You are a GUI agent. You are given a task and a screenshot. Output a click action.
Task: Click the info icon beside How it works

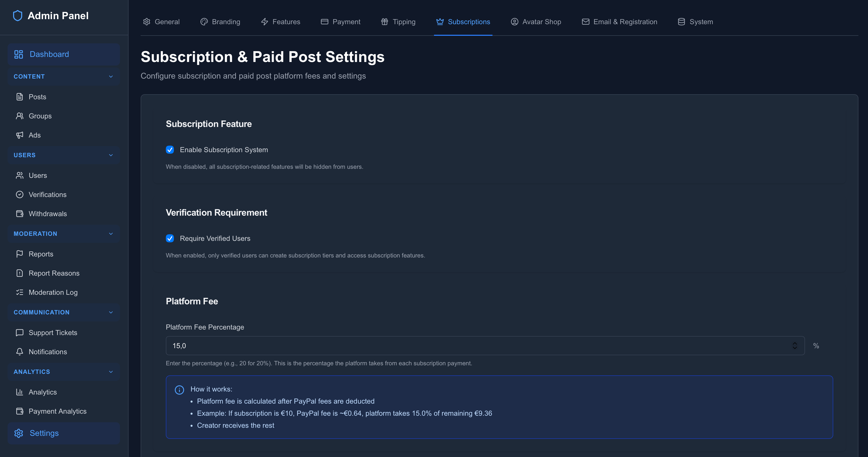pyautogui.click(x=179, y=390)
